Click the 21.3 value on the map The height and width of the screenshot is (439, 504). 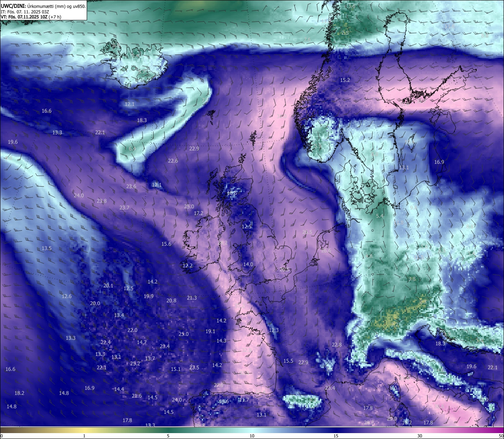[192, 298]
